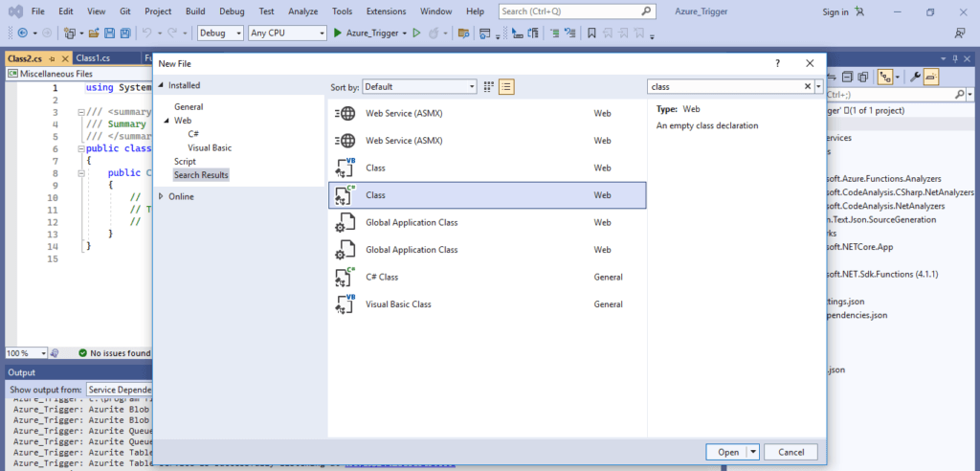Toggle Preview Selected Items in Solution Explorer
The width and height of the screenshot is (980, 471).
coord(932,77)
